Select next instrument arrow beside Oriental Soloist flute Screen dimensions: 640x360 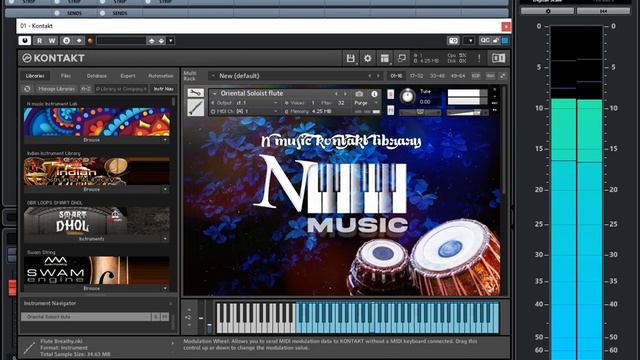[x=345, y=94]
